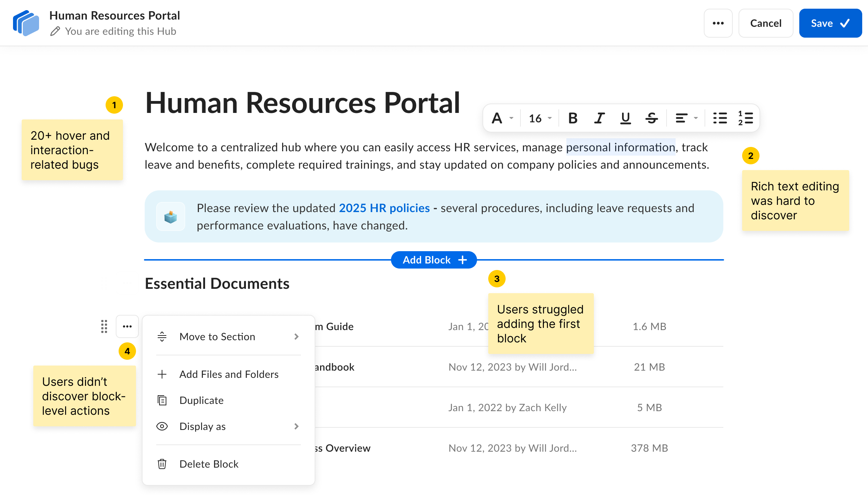Expand the Move to Section submenu
The width and height of the screenshot is (868, 498).
pyautogui.click(x=229, y=337)
